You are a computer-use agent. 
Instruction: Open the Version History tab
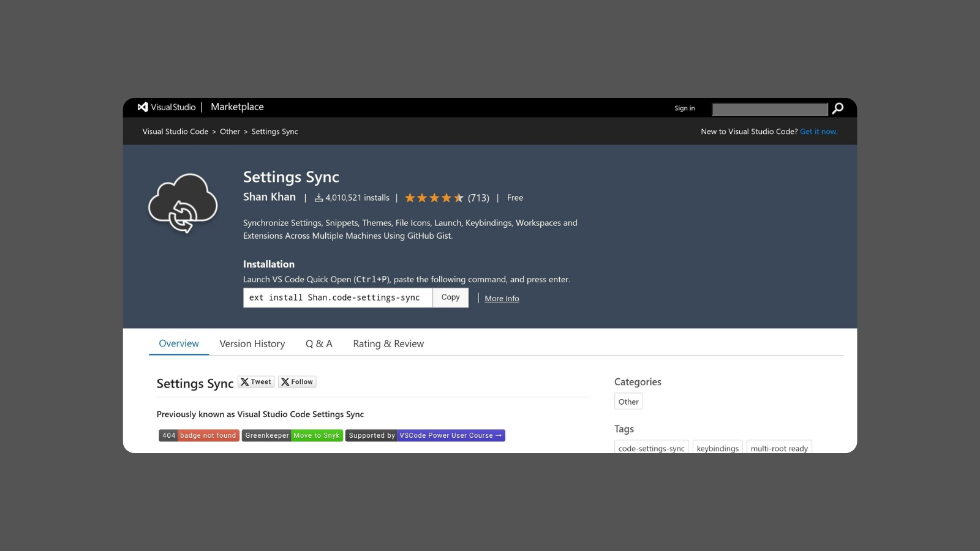(252, 343)
